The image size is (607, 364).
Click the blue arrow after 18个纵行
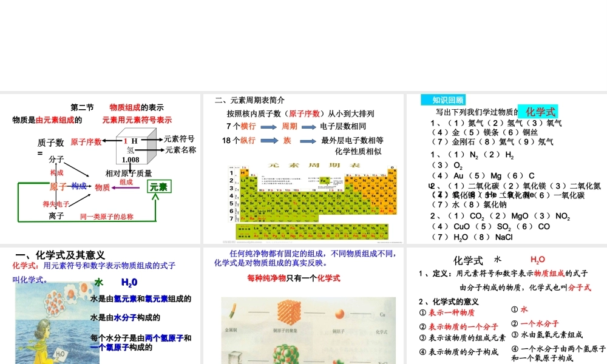[x=269, y=140]
